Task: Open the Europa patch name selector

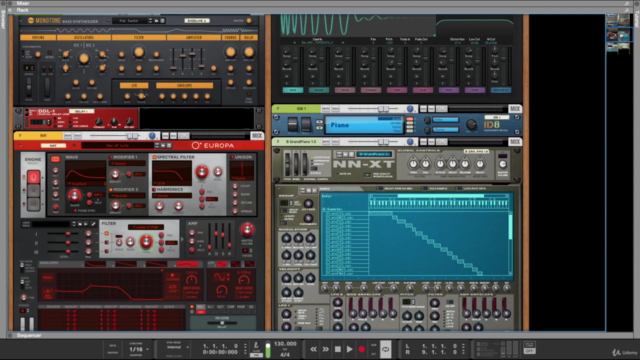Action: tap(118, 145)
